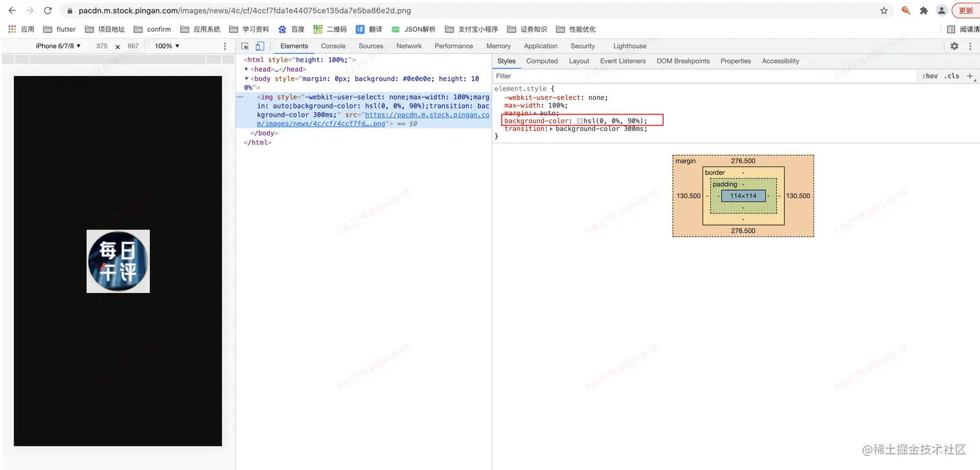Image resolution: width=980 pixels, height=470 pixels.
Task: Open the background-color hsl color swatch
Action: pos(579,121)
